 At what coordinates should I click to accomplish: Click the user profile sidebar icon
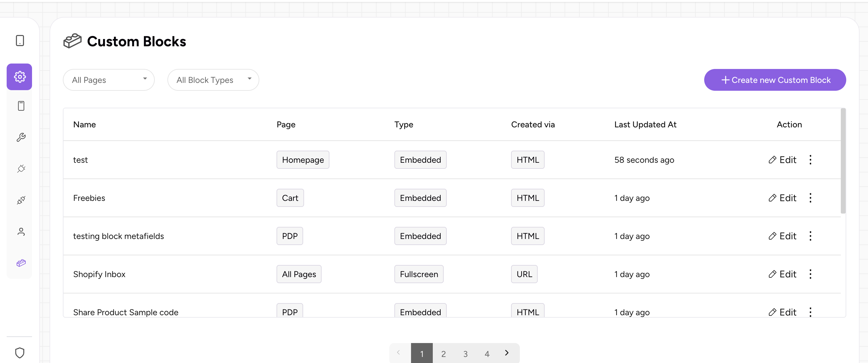tap(21, 232)
